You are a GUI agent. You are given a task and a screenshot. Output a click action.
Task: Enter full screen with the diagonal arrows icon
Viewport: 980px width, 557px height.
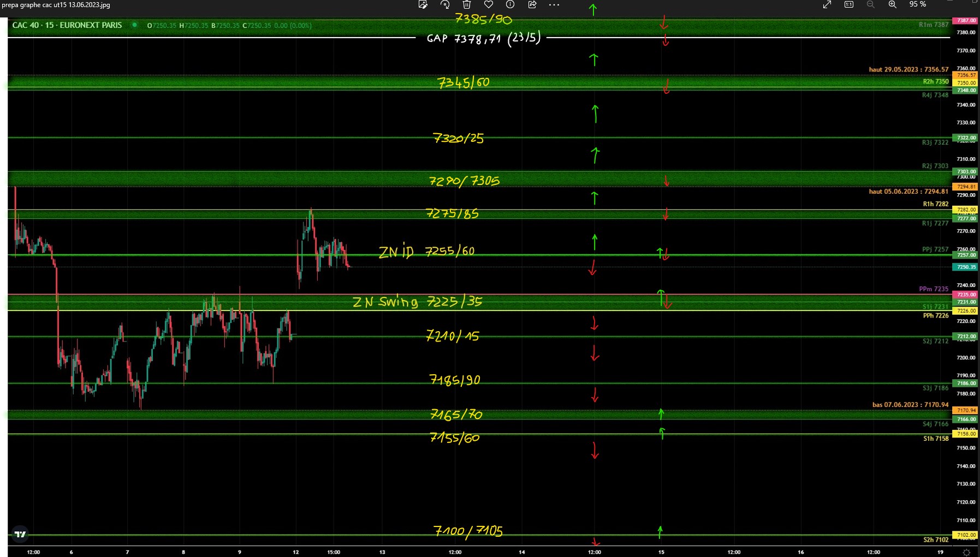click(827, 4)
